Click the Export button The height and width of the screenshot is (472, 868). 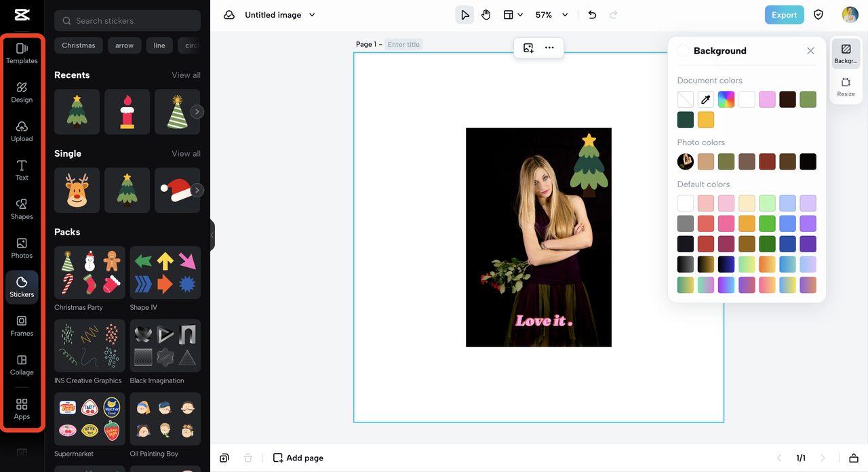click(784, 15)
